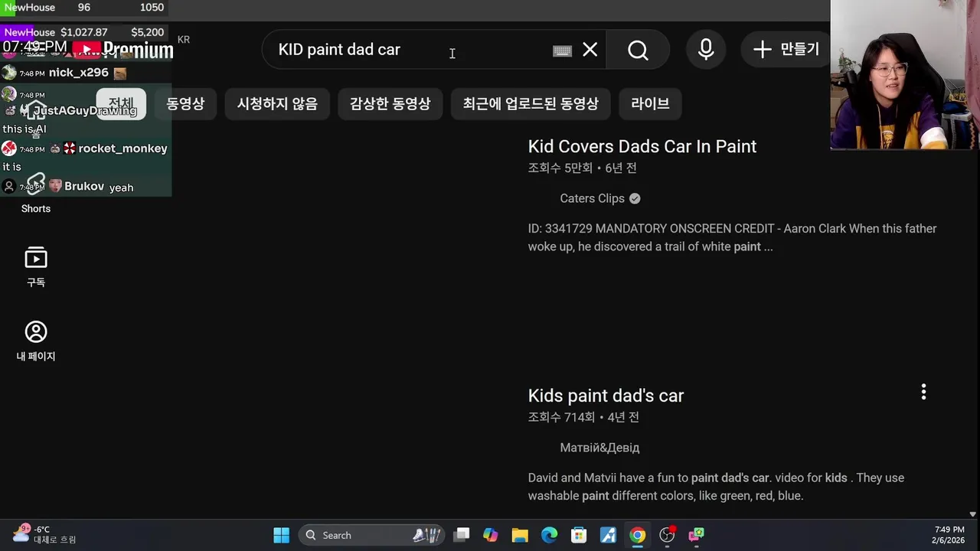Open the Windows Start menu
This screenshot has width=980, height=551.
281,535
